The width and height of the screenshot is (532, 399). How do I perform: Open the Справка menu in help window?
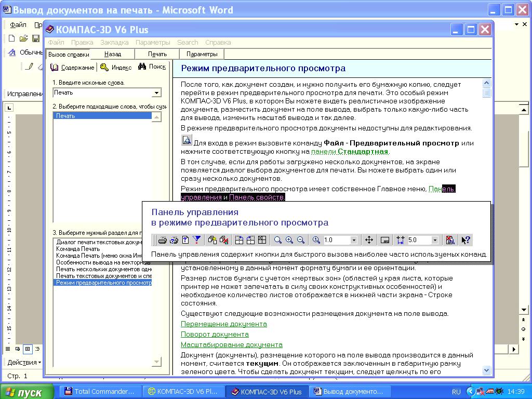point(218,43)
